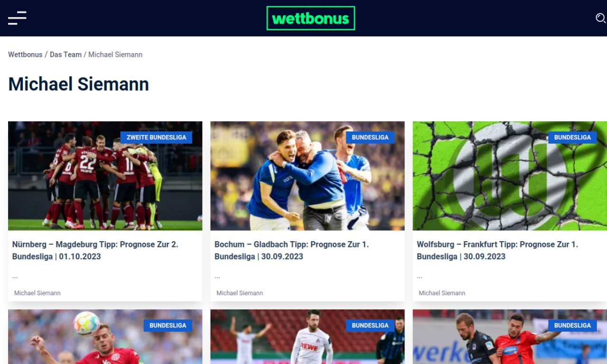Click the wettbonus logo
Screen dimensions: 607x364
click(311, 18)
